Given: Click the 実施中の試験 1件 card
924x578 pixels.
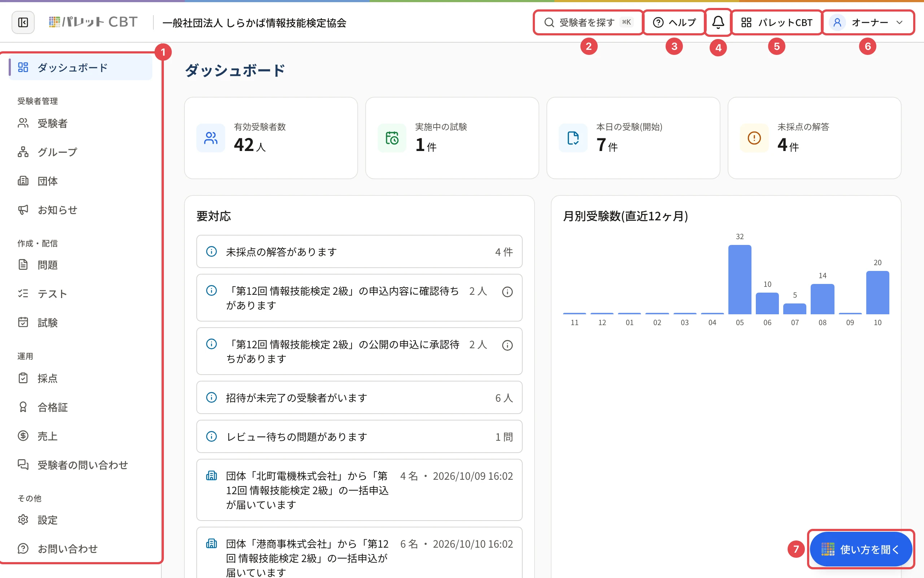Looking at the screenshot, I should point(452,138).
